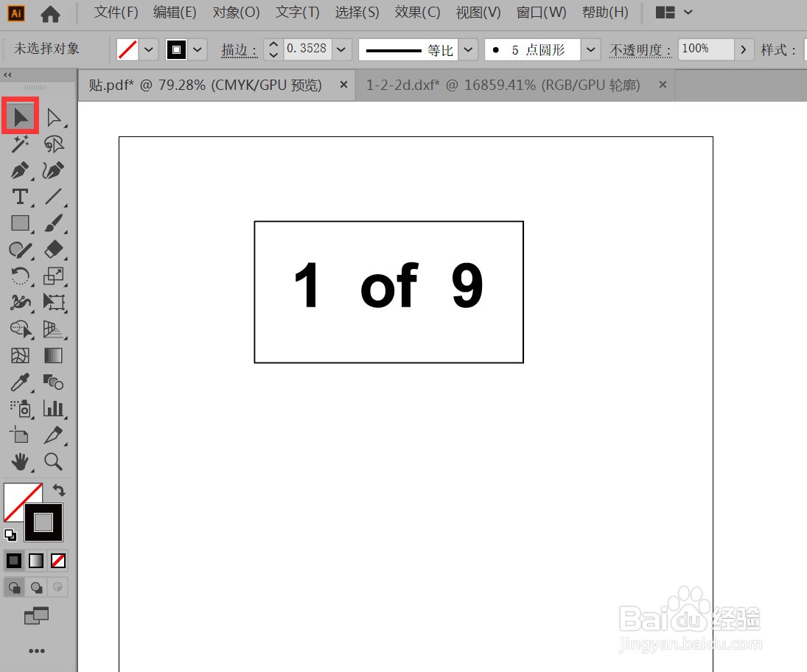Change the screen mode
Viewport: 807px width, 672px height.
(x=37, y=615)
